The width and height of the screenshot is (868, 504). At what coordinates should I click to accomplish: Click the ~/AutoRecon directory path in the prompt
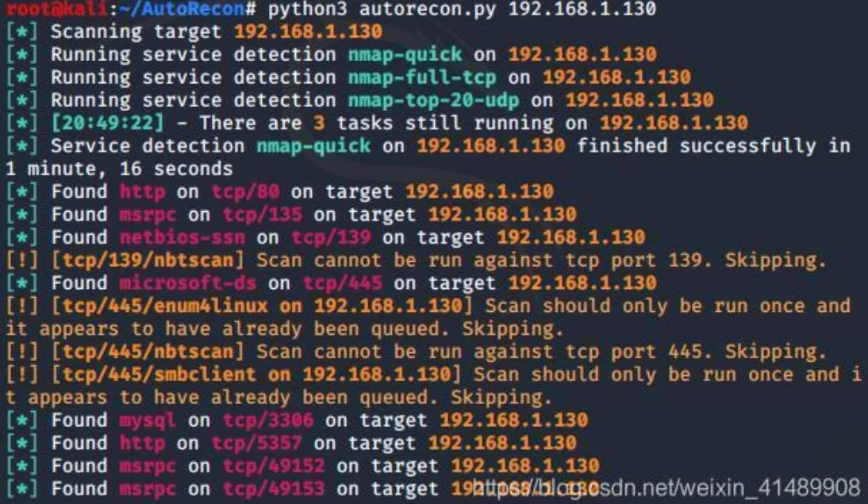pos(181,8)
